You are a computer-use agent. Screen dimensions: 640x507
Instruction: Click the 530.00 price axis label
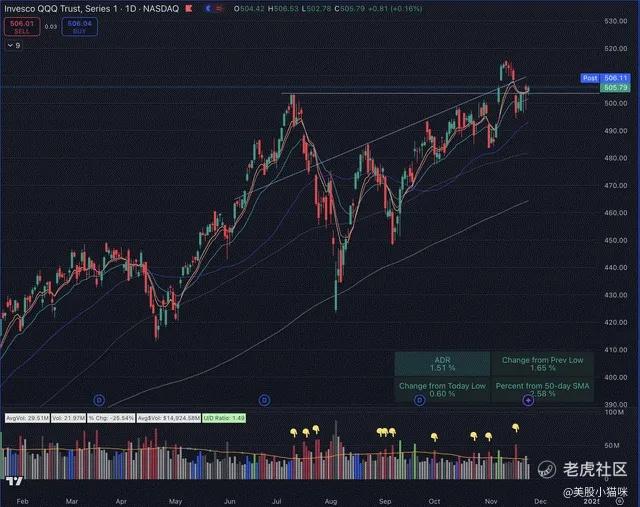click(x=616, y=21)
